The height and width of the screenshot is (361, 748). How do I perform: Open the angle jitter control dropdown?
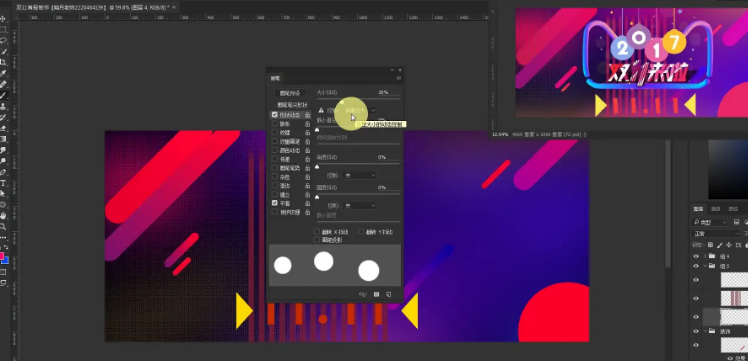(360, 175)
